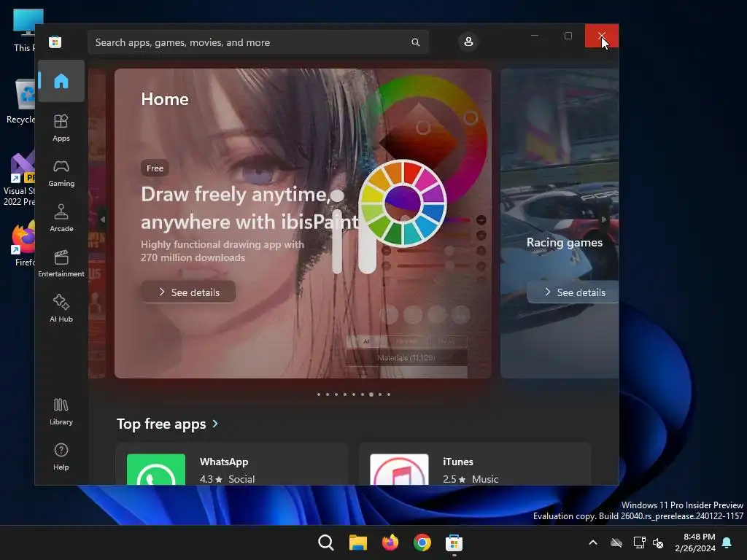
Task: Expand hidden system tray icons chevron
Action: tap(593, 542)
